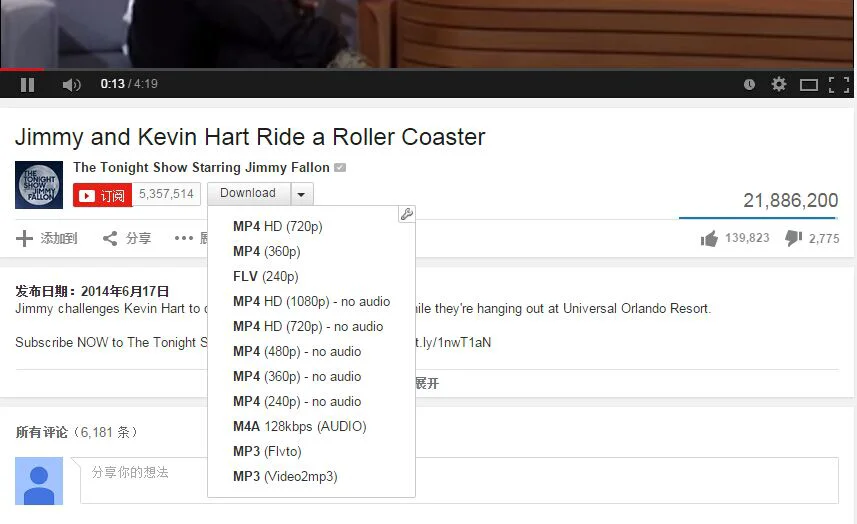Click the comment box 分享你的想法

click(x=460, y=480)
